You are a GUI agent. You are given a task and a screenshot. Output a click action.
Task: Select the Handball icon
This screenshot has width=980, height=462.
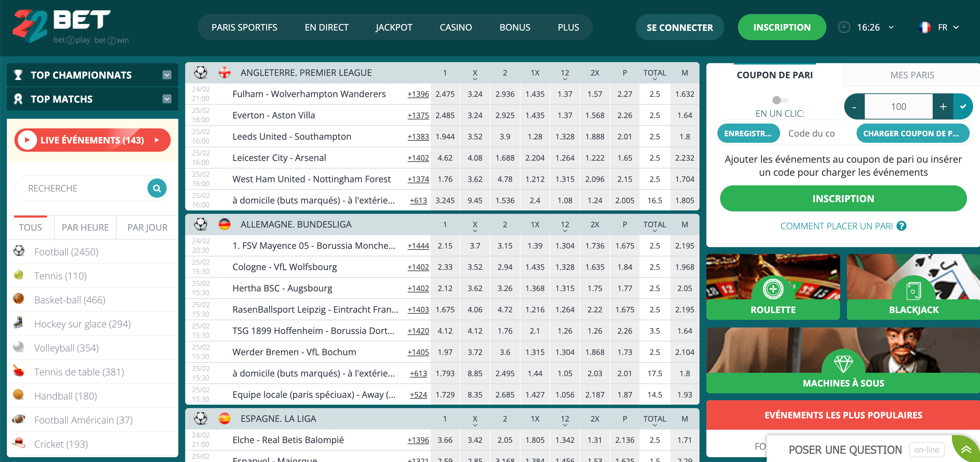point(19,395)
